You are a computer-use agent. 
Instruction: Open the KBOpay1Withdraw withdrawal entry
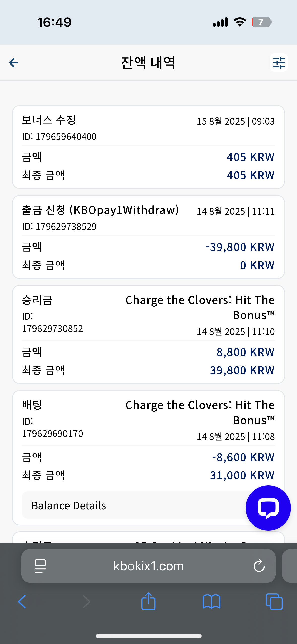(x=148, y=237)
